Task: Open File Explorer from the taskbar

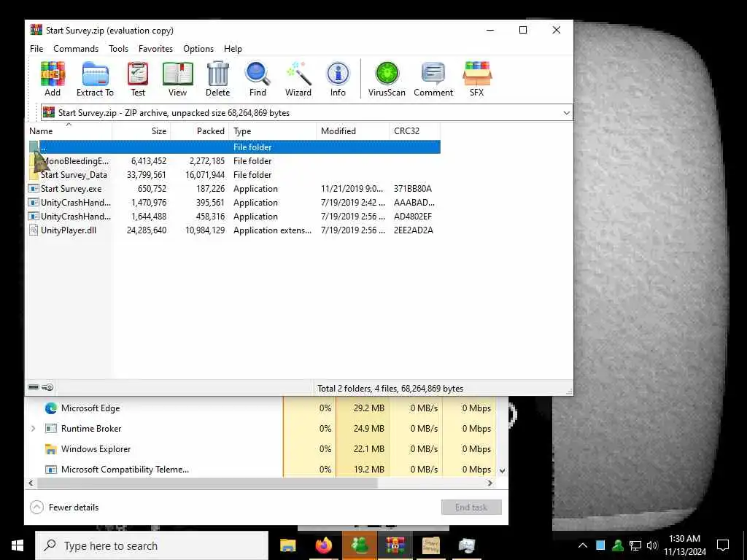Action: pos(287,545)
